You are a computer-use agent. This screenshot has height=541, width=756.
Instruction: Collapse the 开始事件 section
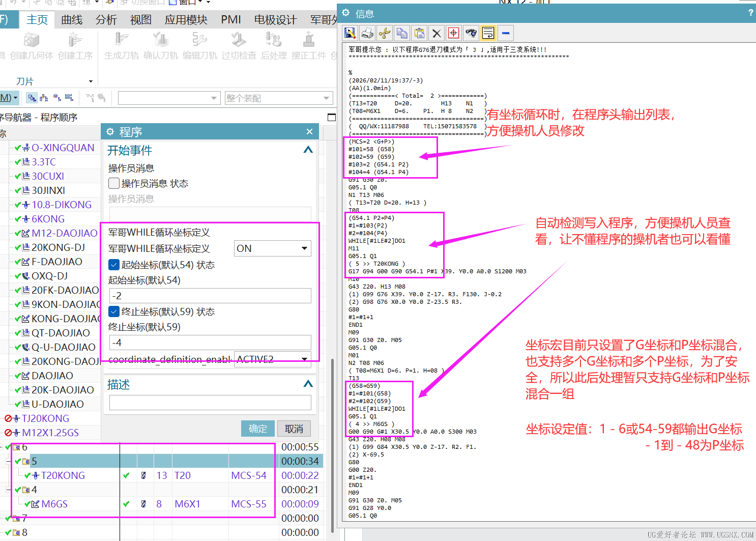pos(308,150)
